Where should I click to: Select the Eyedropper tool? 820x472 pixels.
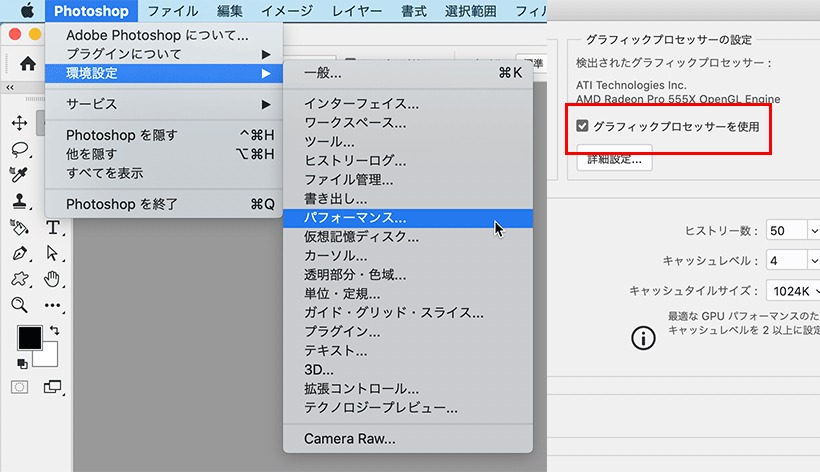[x=19, y=175]
